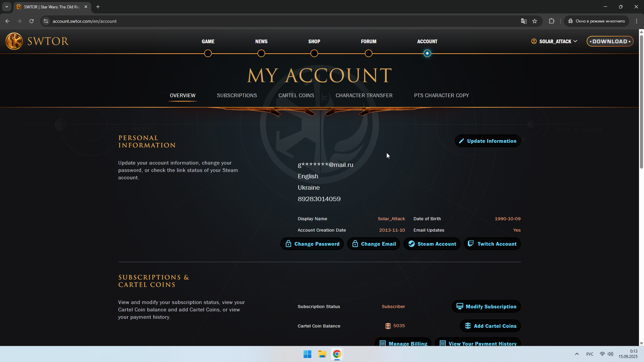Click the FORUM navigation node circle

[369, 53]
